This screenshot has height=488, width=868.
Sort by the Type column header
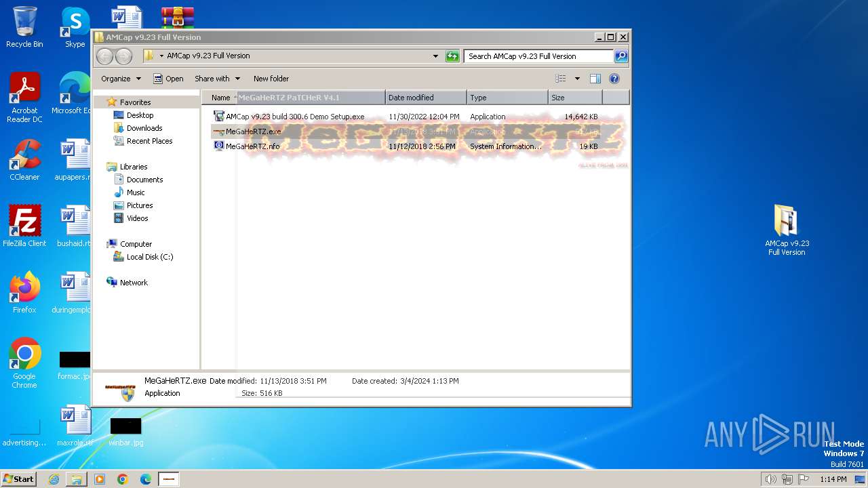coord(507,98)
